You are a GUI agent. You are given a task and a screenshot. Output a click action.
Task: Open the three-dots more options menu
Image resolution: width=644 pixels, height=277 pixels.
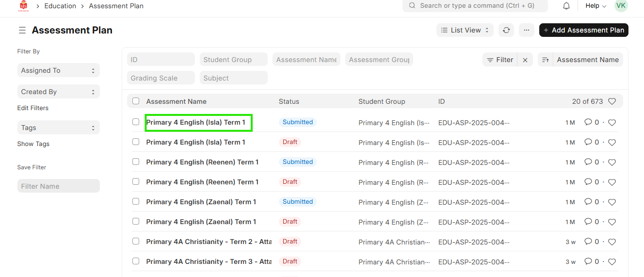pos(527,30)
